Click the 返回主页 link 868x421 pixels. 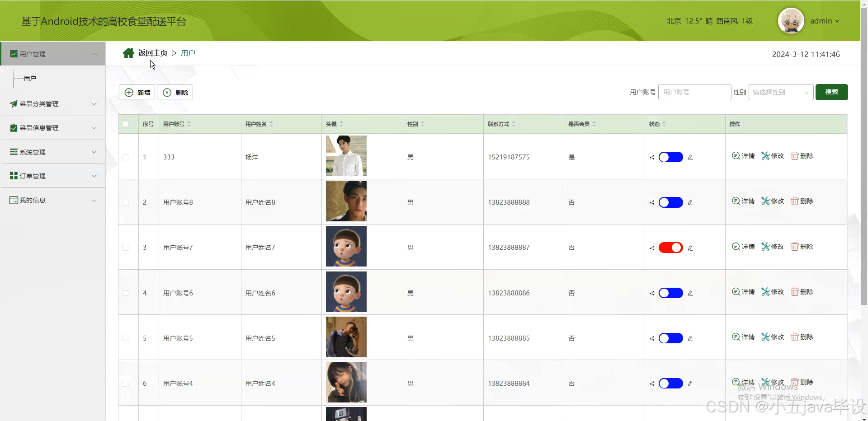(153, 53)
